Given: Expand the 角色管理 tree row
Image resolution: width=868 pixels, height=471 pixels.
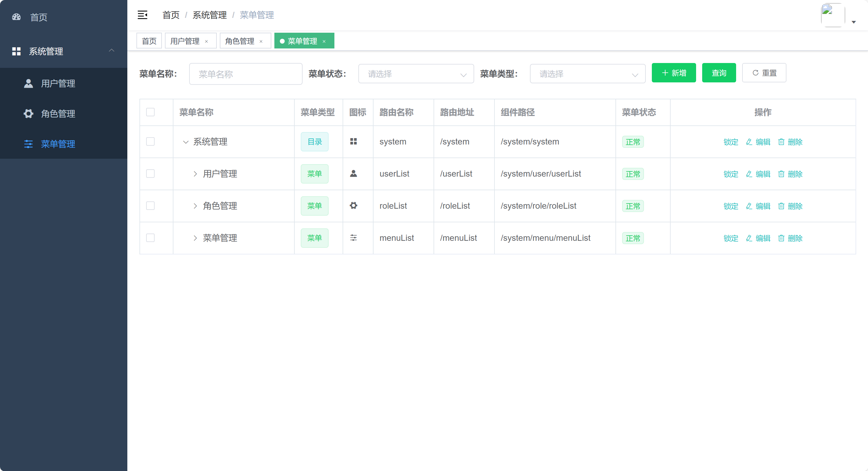Looking at the screenshot, I should point(195,206).
